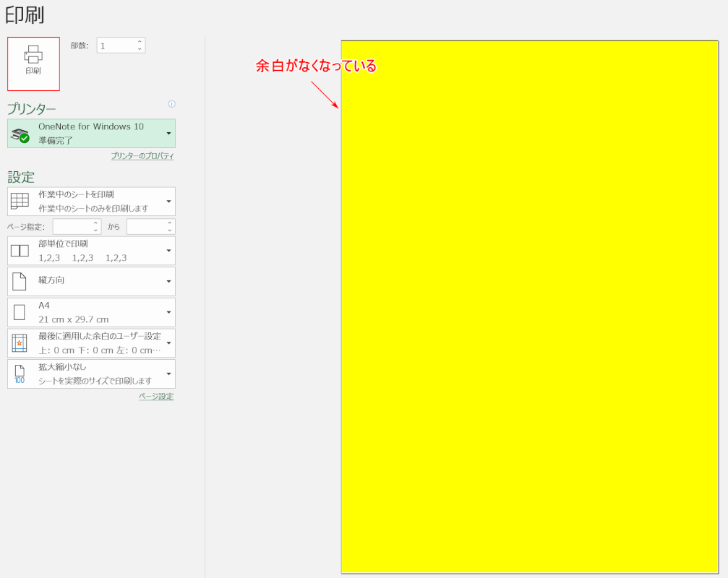Click the portrait orientation page icon
Screen dimensions: 728x578
pos(19,282)
